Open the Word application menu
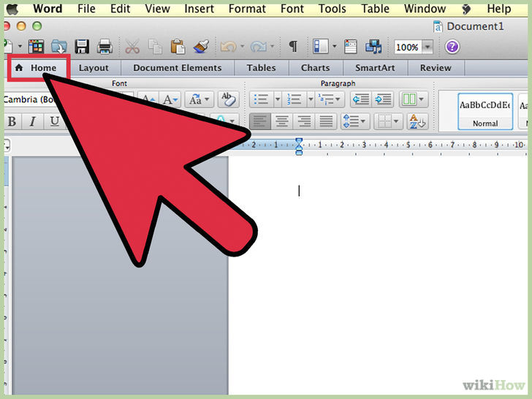Image resolution: width=532 pixels, height=399 pixels. coord(47,9)
